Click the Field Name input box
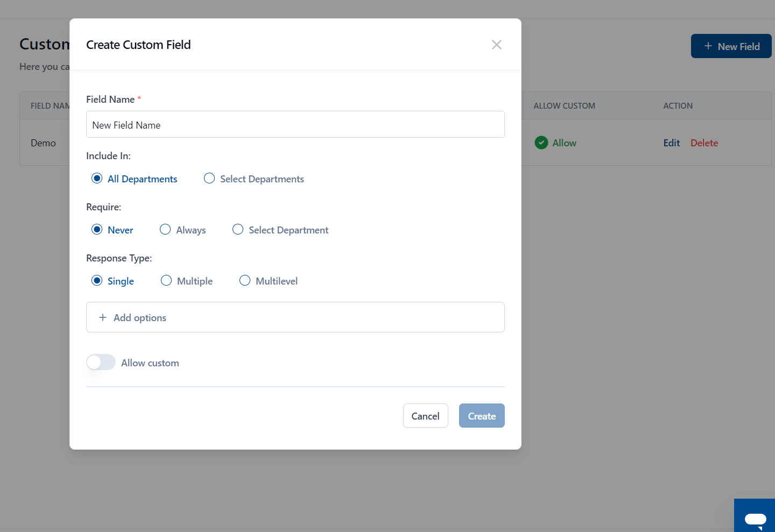Viewport: 775px width, 532px height. pyautogui.click(x=295, y=125)
